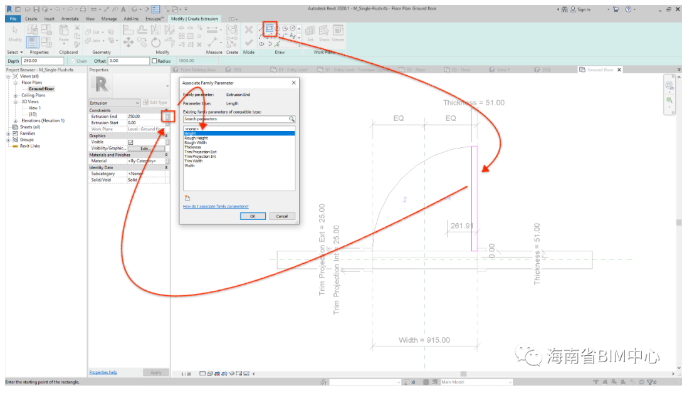Select the Rectangle draw tool

(269, 29)
